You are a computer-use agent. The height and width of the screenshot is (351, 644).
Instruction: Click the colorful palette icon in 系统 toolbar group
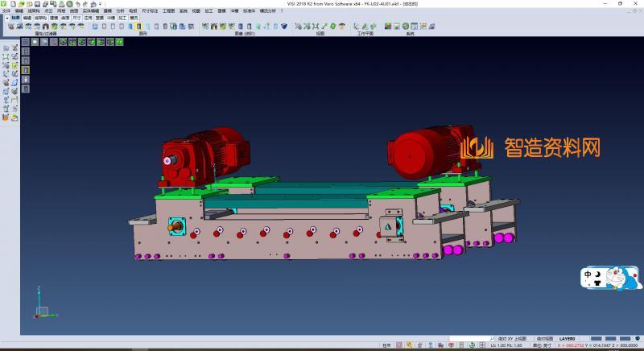tap(387, 27)
